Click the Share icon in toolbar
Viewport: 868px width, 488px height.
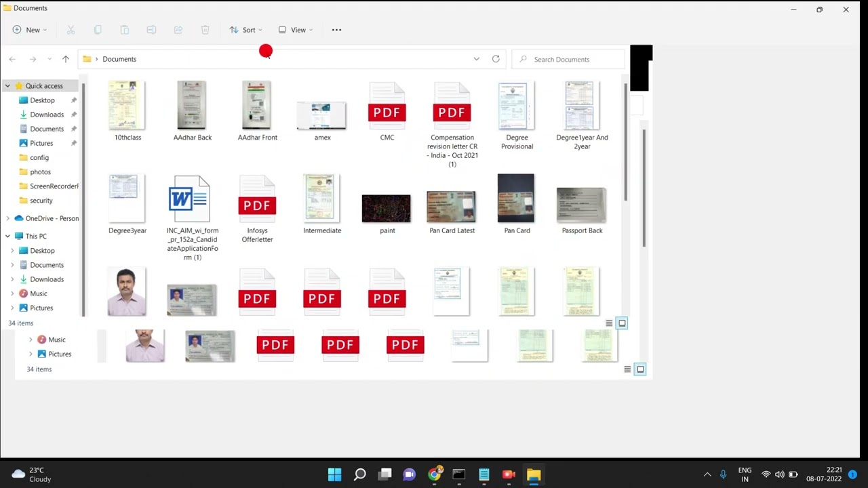178,30
